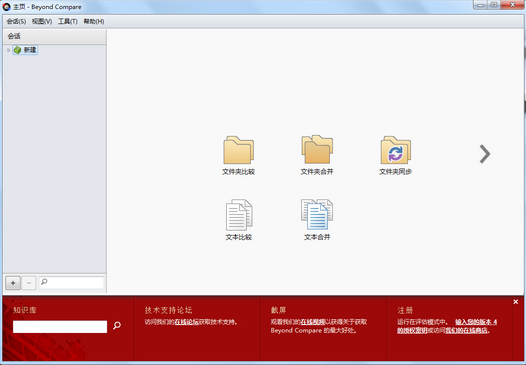The height and width of the screenshot is (365, 526).
Task: Open the 我们的在线商店 link
Action: (x=466, y=330)
